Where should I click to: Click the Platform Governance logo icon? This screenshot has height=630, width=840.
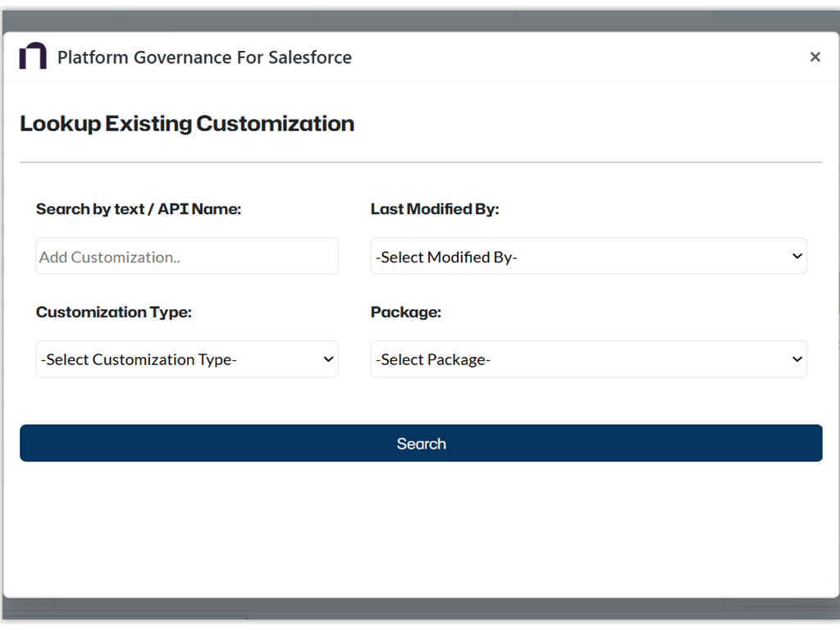(x=32, y=56)
